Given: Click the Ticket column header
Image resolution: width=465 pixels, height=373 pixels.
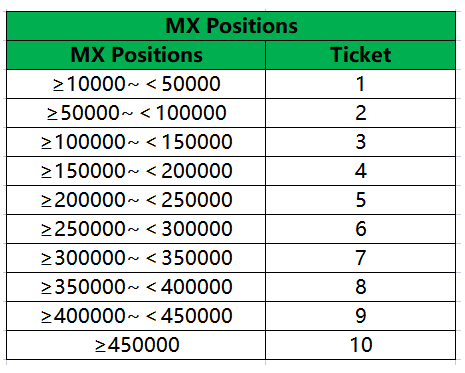Looking at the screenshot, I should point(361,55).
